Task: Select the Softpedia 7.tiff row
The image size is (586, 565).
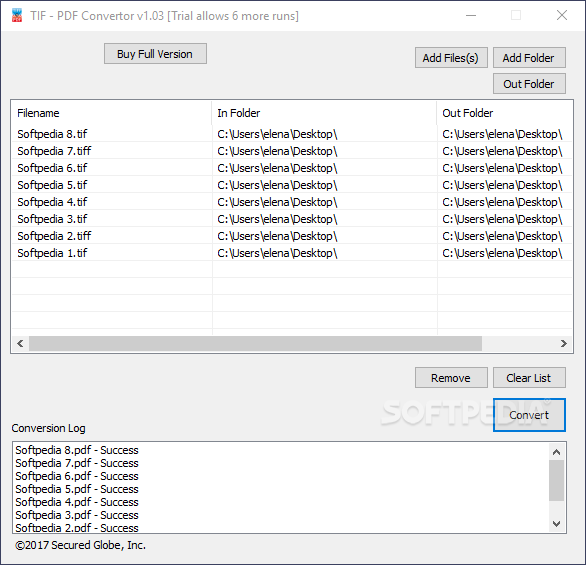Action: click(x=292, y=151)
